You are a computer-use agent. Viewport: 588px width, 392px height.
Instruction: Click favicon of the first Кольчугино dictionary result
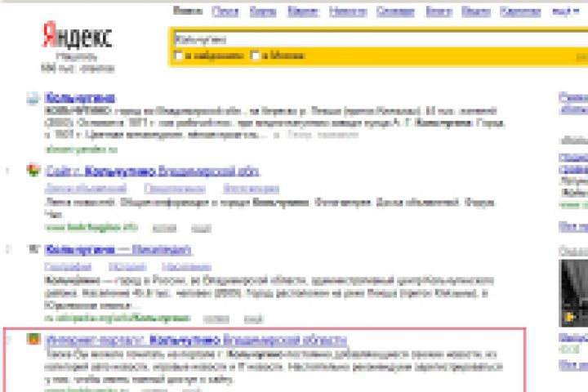pyautogui.click(x=33, y=98)
